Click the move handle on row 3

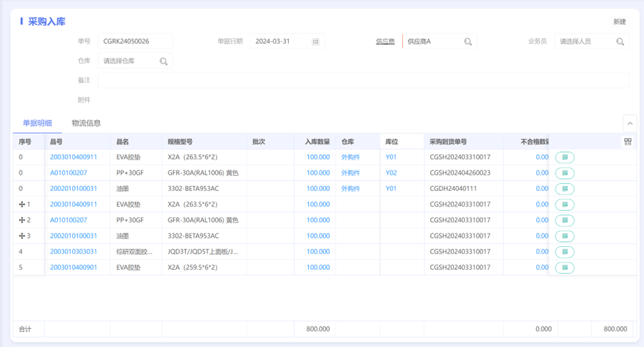(x=22, y=236)
